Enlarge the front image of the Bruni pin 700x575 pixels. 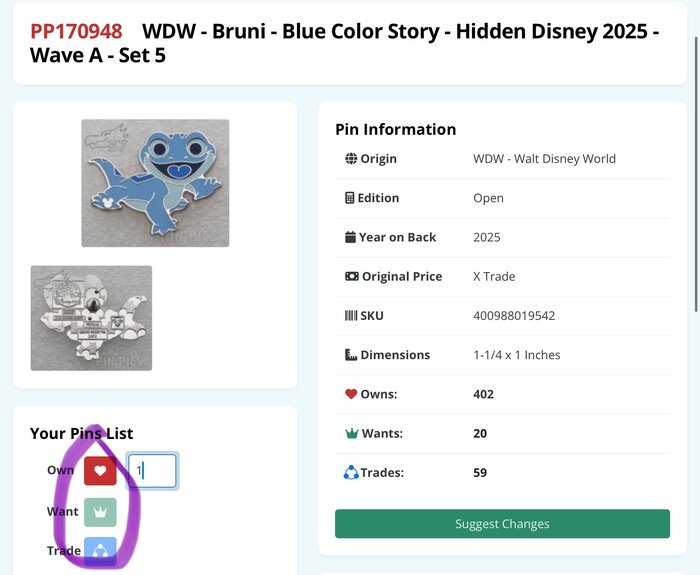[155, 183]
